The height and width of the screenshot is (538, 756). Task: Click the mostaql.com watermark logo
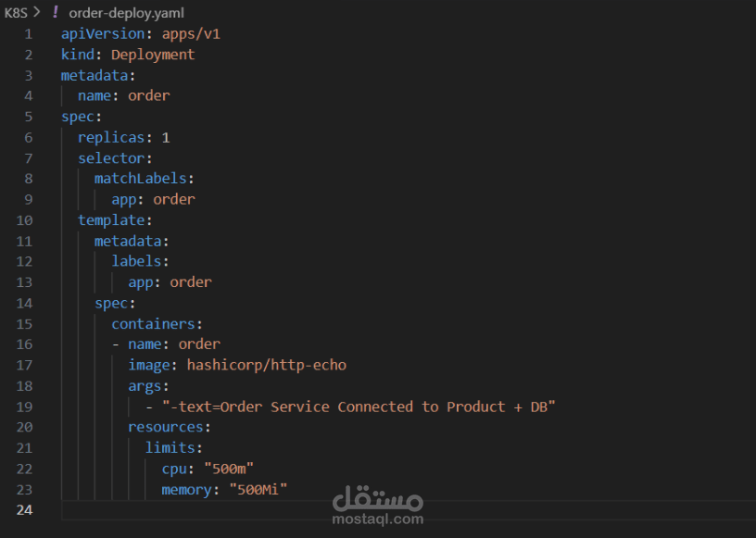click(377, 506)
